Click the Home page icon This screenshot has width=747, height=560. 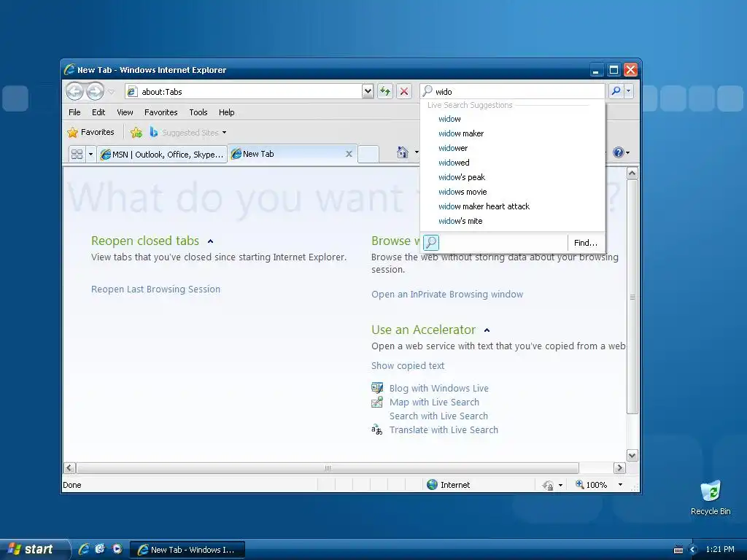click(403, 152)
